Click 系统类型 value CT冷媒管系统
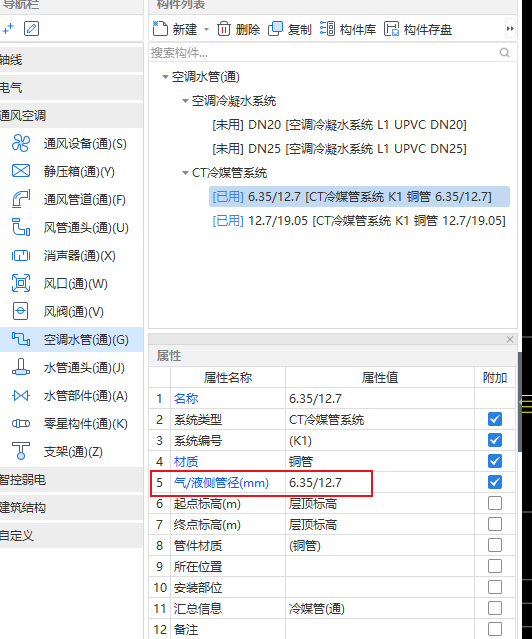Viewport: 532px width, 639px height. [380, 419]
